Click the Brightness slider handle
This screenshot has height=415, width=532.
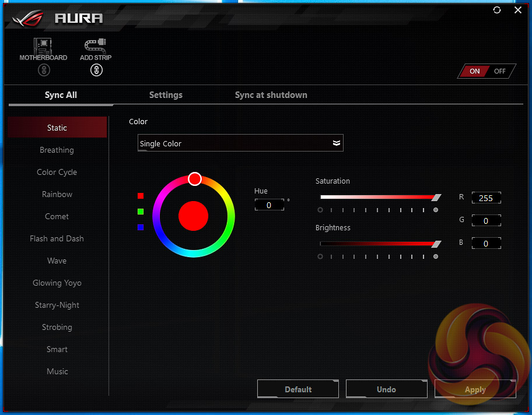[x=436, y=244]
